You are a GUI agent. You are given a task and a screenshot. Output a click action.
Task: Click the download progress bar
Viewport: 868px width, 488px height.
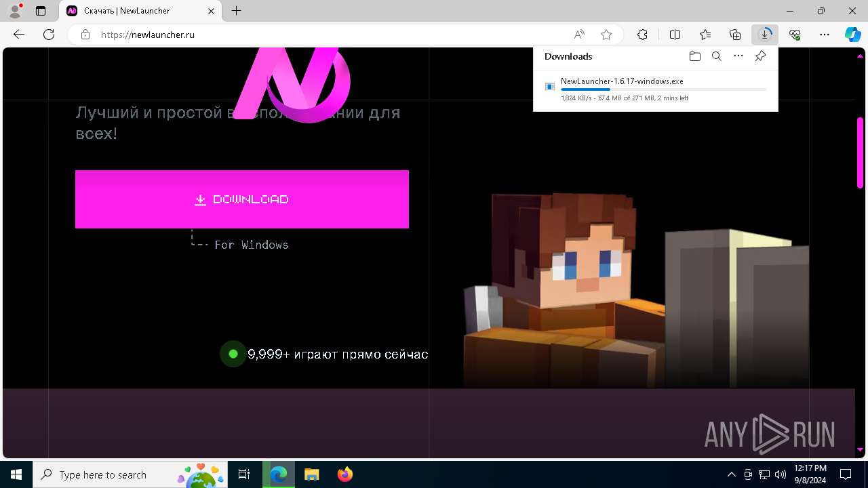[x=664, y=89]
